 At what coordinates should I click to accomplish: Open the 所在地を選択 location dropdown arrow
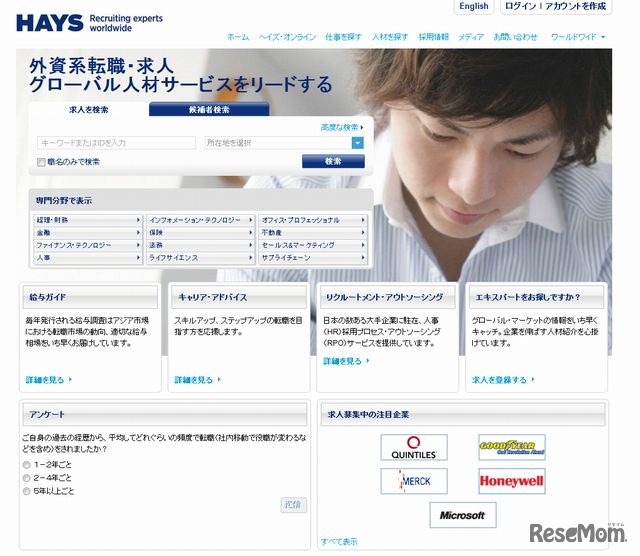tap(358, 143)
